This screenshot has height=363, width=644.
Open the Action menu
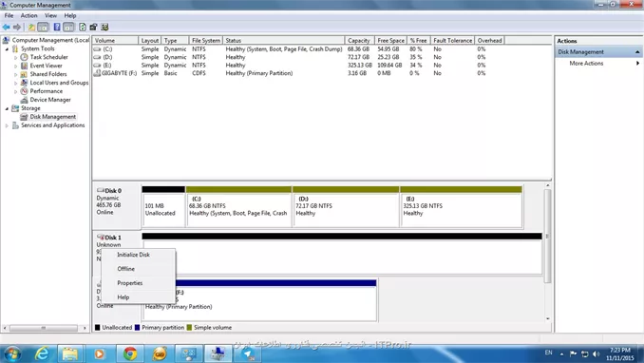[28, 15]
